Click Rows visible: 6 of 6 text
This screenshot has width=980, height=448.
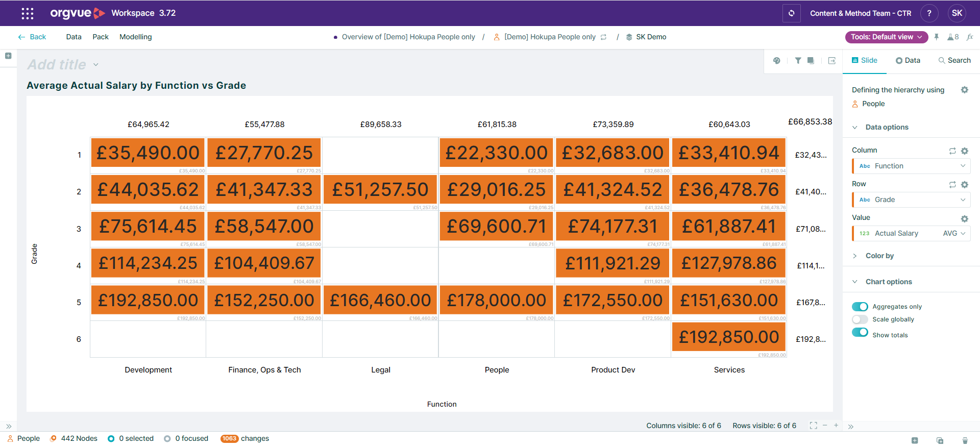tap(765, 426)
